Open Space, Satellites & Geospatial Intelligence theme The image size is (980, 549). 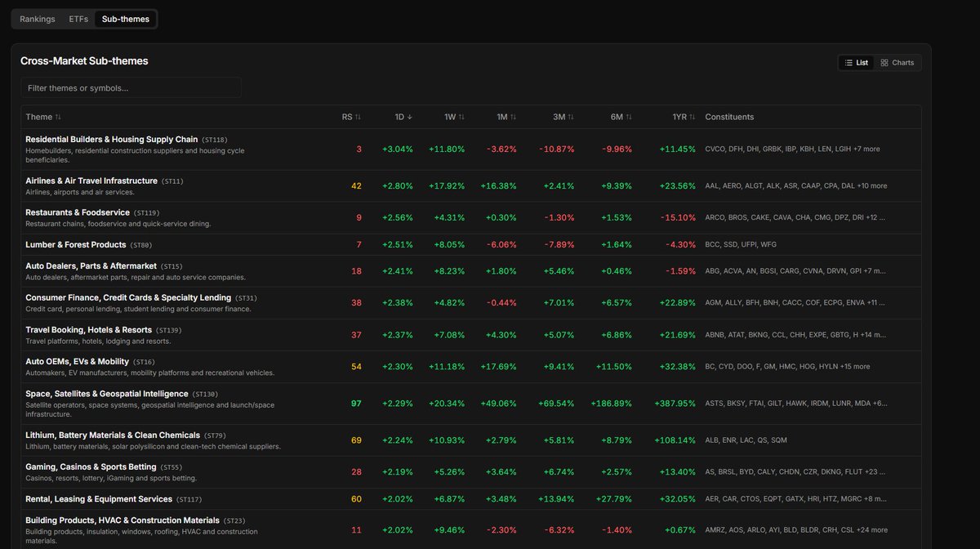click(107, 394)
